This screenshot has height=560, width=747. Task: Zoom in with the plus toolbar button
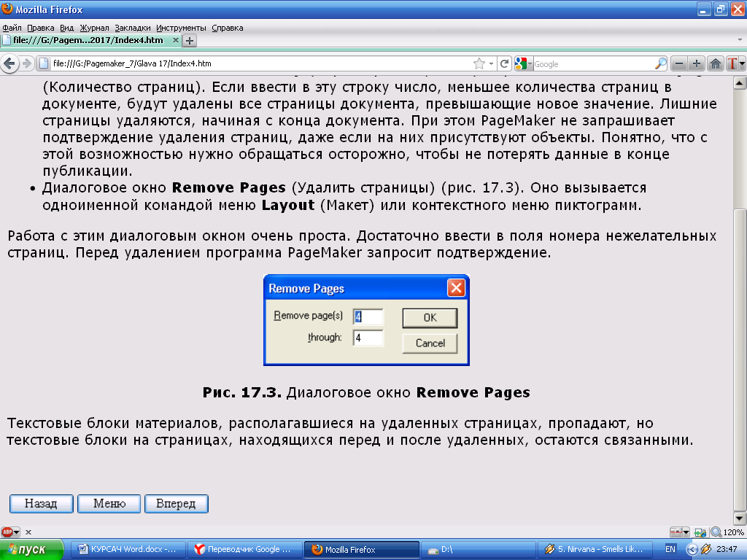point(697,63)
